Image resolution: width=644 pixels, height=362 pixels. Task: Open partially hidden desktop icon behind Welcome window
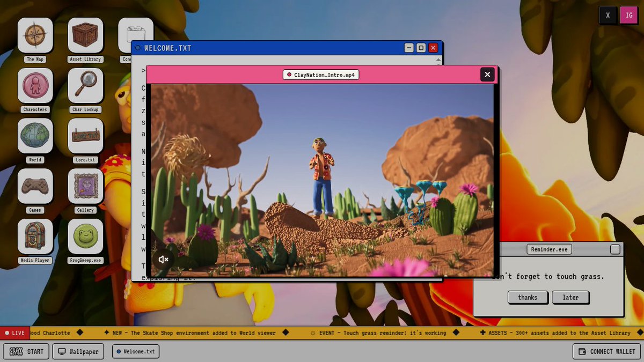pos(136,29)
